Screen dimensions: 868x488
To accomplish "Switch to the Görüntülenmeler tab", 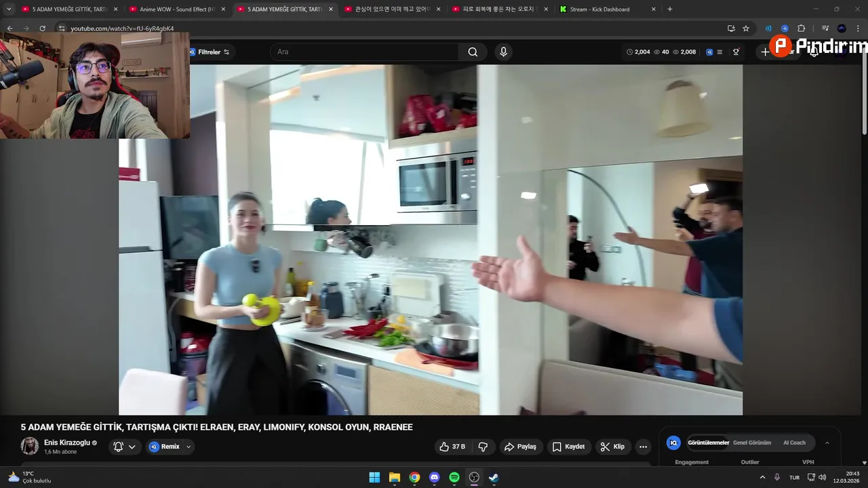I will (708, 443).
